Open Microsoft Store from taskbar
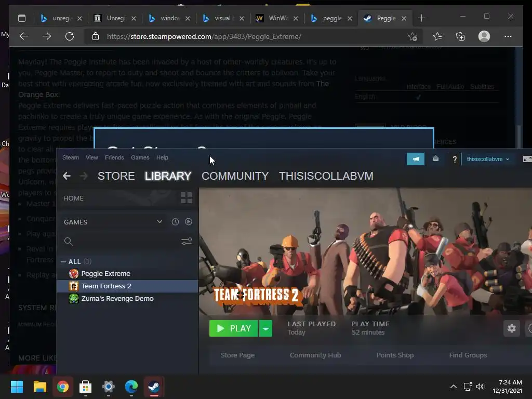532x399 pixels. point(86,387)
